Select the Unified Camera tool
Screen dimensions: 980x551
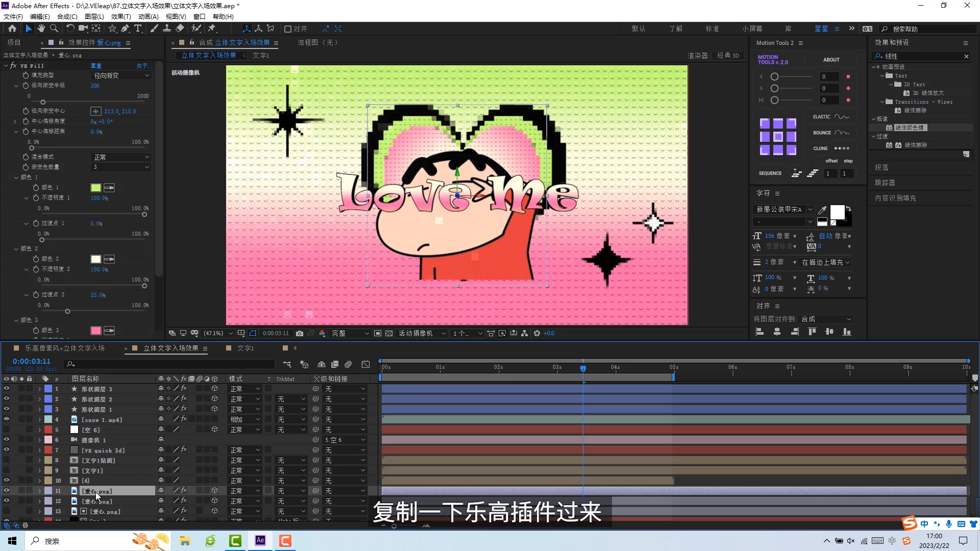(x=83, y=29)
